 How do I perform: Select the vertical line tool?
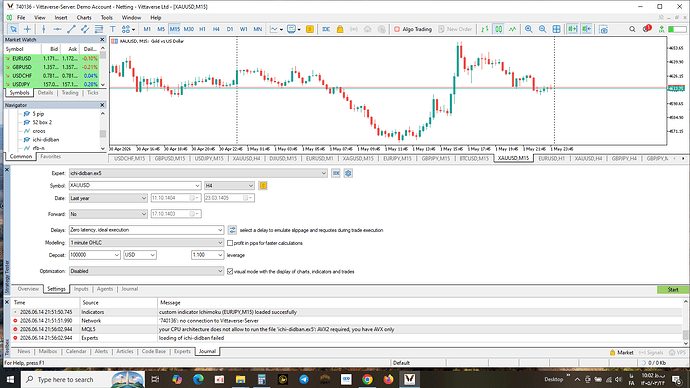point(43,29)
